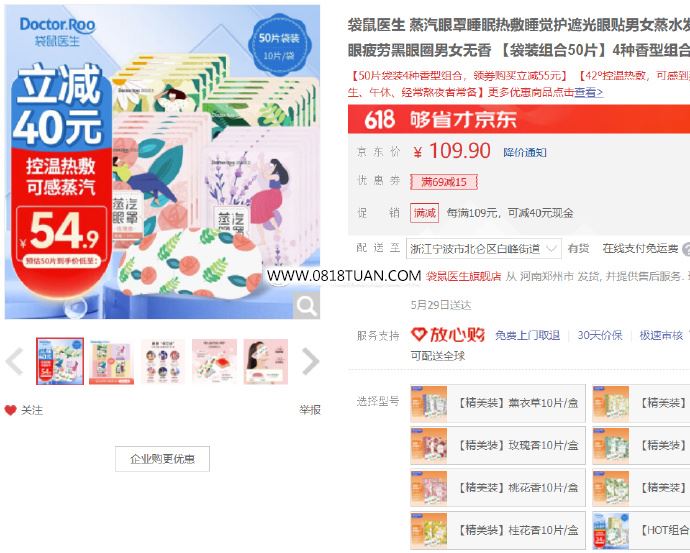The height and width of the screenshot is (553, 690).
Task: Open the 免费上门取退 service link
Action: (528, 335)
